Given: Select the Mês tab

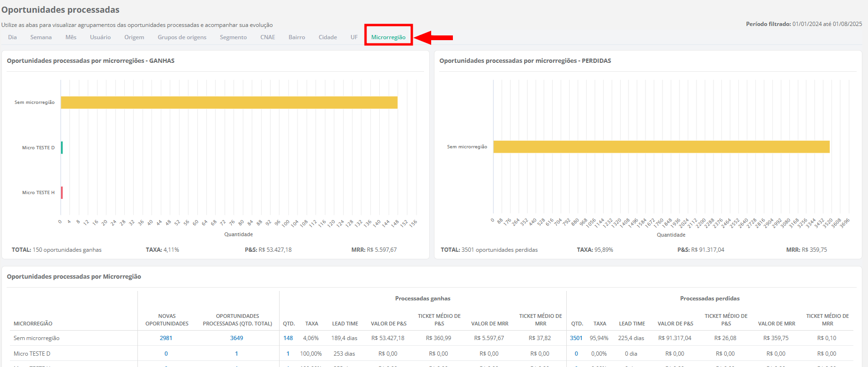Looking at the screenshot, I should [x=71, y=37].
